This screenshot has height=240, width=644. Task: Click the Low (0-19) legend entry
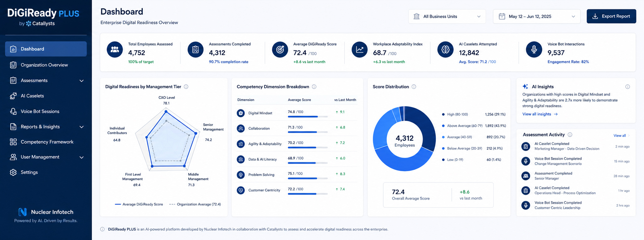click(x=471, y=160)
